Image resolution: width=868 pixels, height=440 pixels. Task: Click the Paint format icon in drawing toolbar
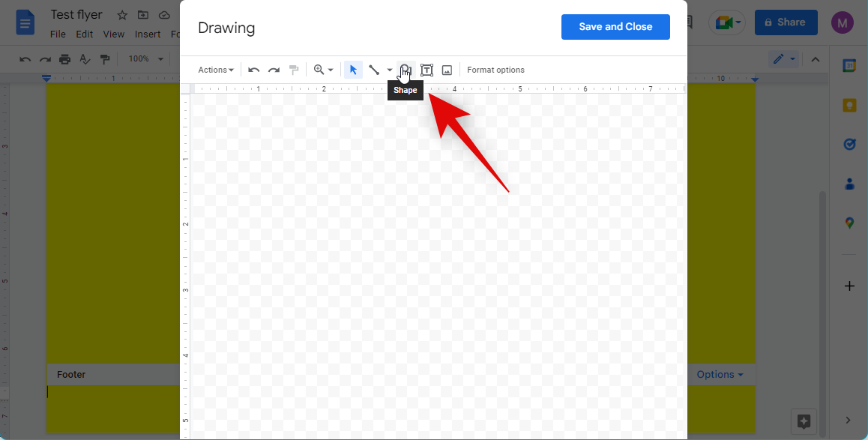click(294, 70)
